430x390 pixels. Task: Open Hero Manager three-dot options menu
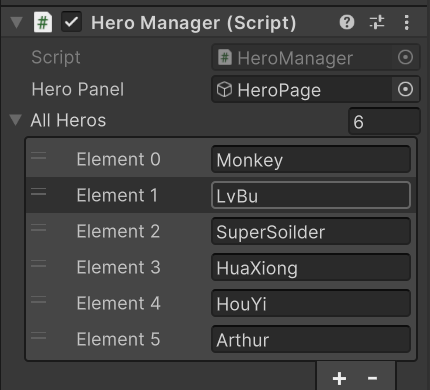(x=406, y=23)
